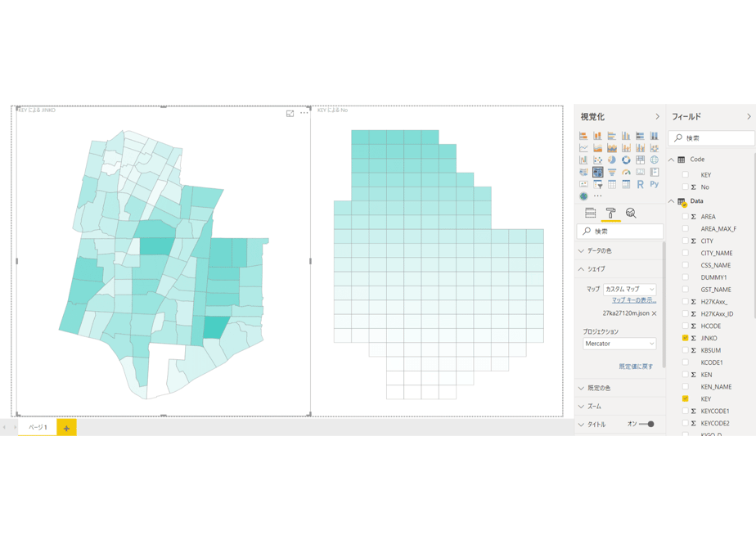Pick the R script visual

coord(641,184)
